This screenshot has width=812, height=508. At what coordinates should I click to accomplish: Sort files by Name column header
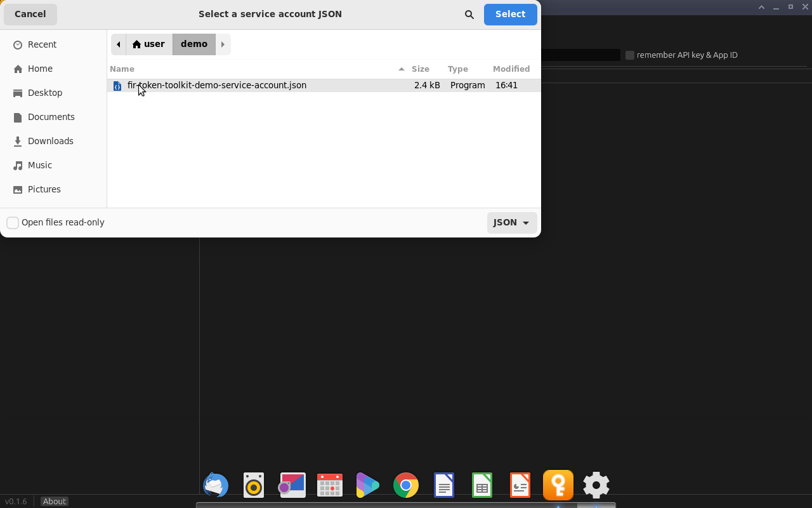pyautogui.click(x=258, y=69)
